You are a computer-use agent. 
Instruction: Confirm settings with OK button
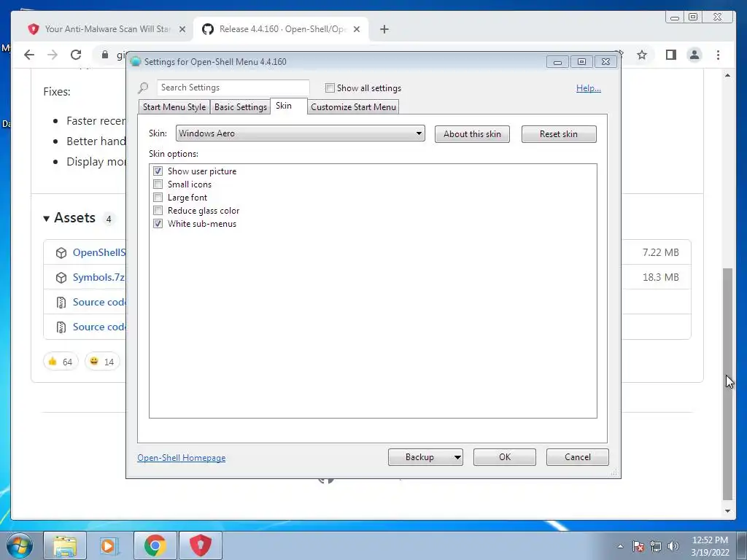pos(505,457)
